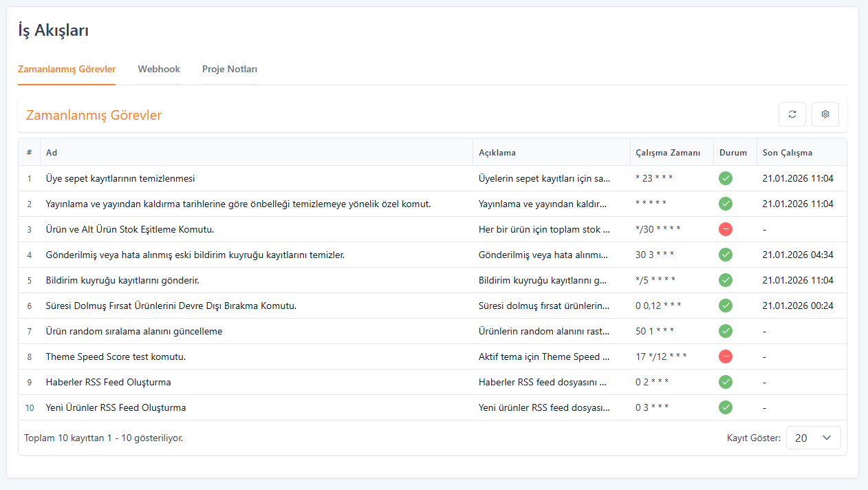
Task: Click red status icon for Stok Eşitleme task
Action: [x=726, y=229]
